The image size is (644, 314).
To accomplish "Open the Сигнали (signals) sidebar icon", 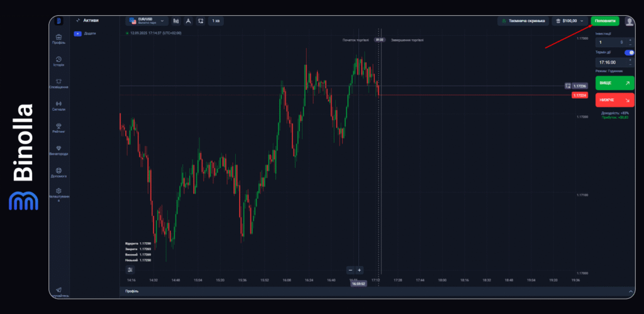I will 58,103.
